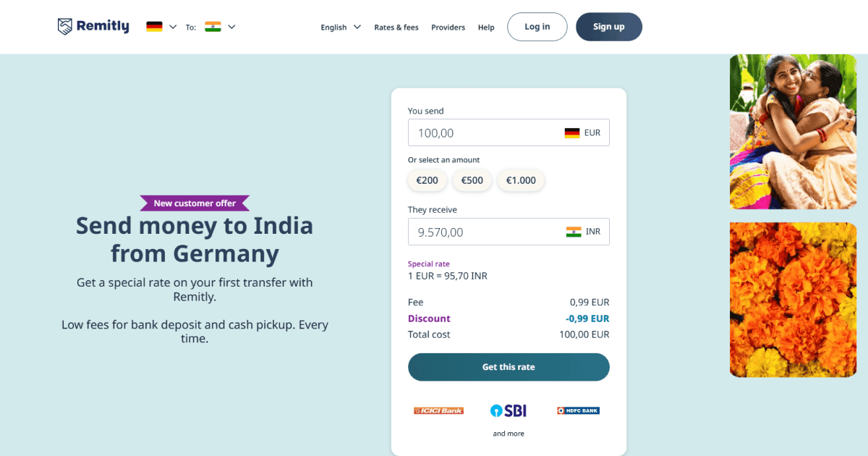
Task: Open Rates & fees page
Action: coord(396,28)
